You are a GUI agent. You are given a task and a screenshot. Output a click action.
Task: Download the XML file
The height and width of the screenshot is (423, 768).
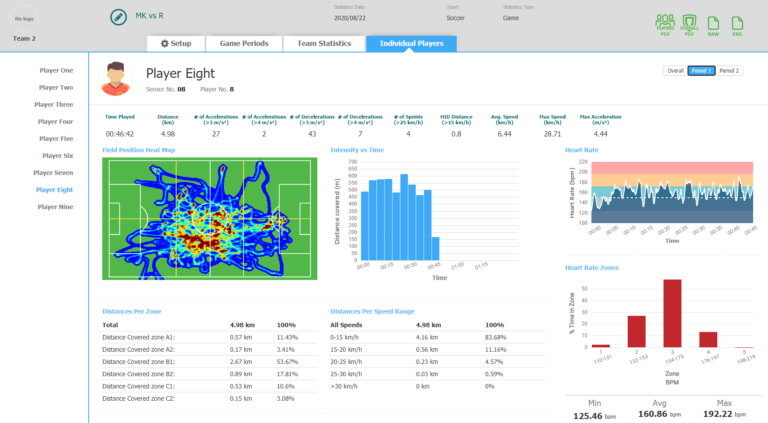pyautogui.click(x=737, y=25)
